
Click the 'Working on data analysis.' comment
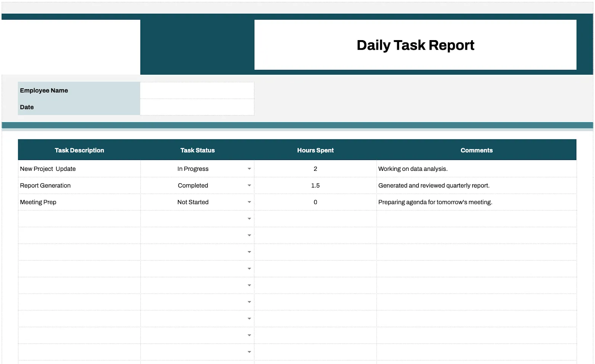413,169
